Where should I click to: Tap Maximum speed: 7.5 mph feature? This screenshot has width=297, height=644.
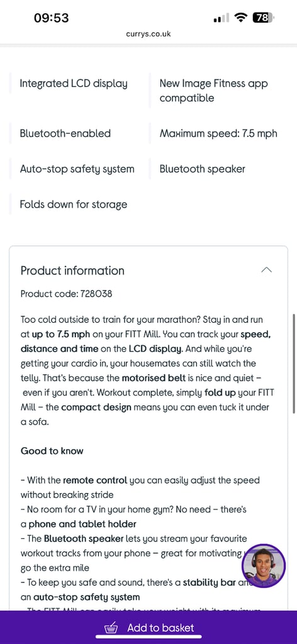218,133
